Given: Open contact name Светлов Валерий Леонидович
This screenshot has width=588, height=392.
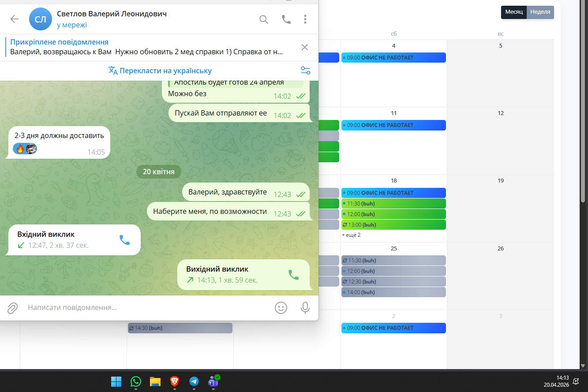Looking at the screenshot, I should click(x=112, y=14).
